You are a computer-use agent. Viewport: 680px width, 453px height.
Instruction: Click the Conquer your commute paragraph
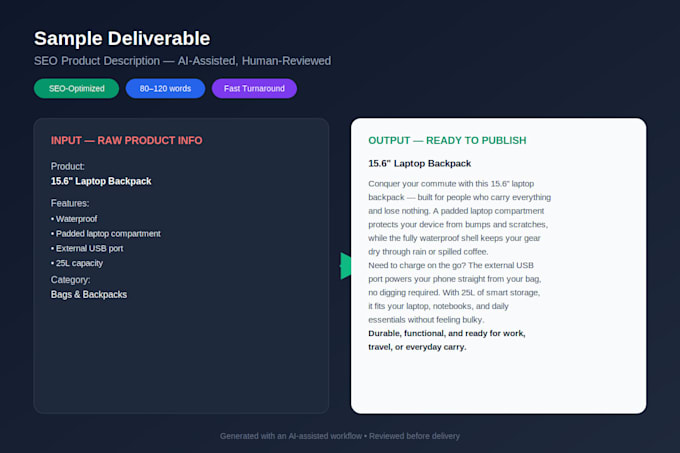pos(459,218)
